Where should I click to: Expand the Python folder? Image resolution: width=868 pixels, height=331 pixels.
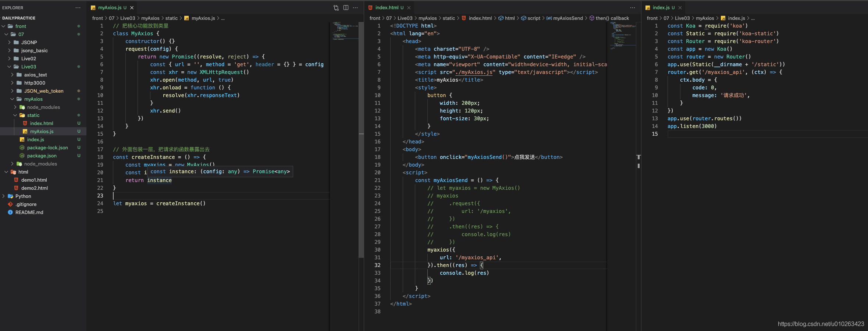tap(43, 196)
